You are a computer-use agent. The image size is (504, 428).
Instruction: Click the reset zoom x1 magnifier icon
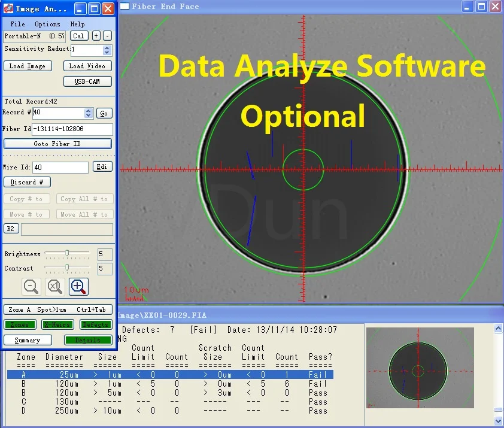point(55,287)
